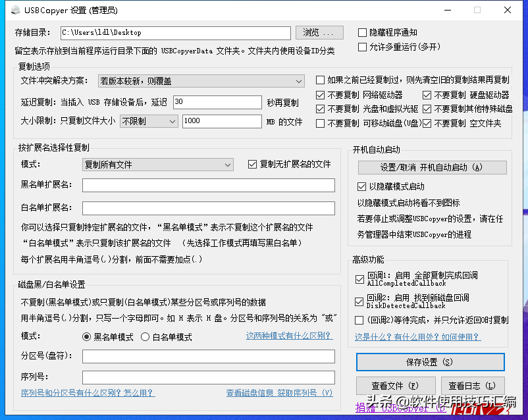Click the 黑名单扩展名 input field
This screenshot has width=528, height=420.
(x=209, y=185)
